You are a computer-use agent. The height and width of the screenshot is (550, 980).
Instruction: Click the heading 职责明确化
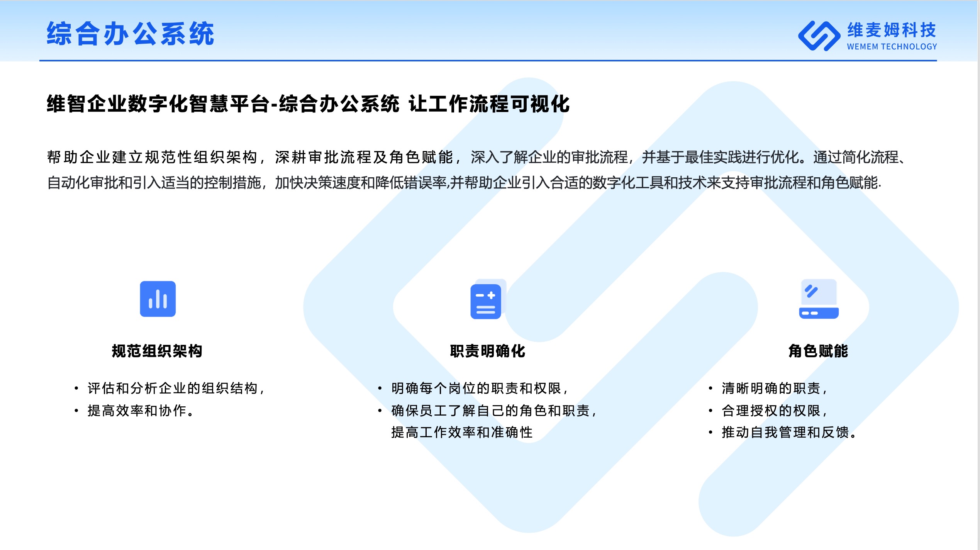point(488,351)
